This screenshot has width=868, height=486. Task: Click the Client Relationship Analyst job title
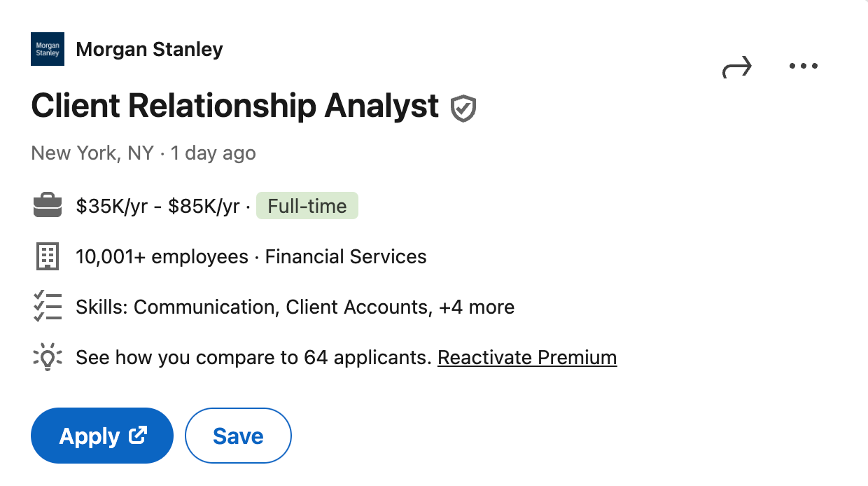click(235, 106)
